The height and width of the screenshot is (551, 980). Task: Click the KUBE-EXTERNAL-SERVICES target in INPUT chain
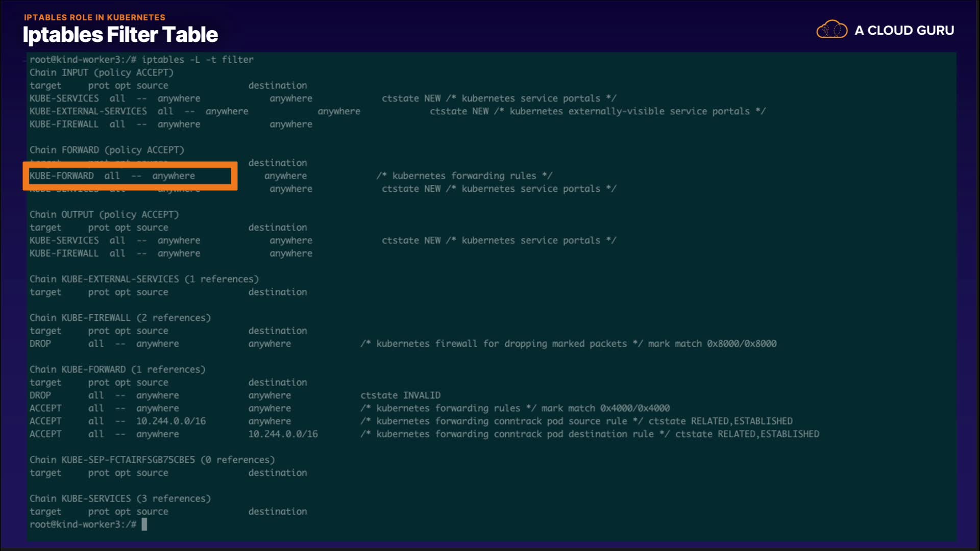(88, 111)
